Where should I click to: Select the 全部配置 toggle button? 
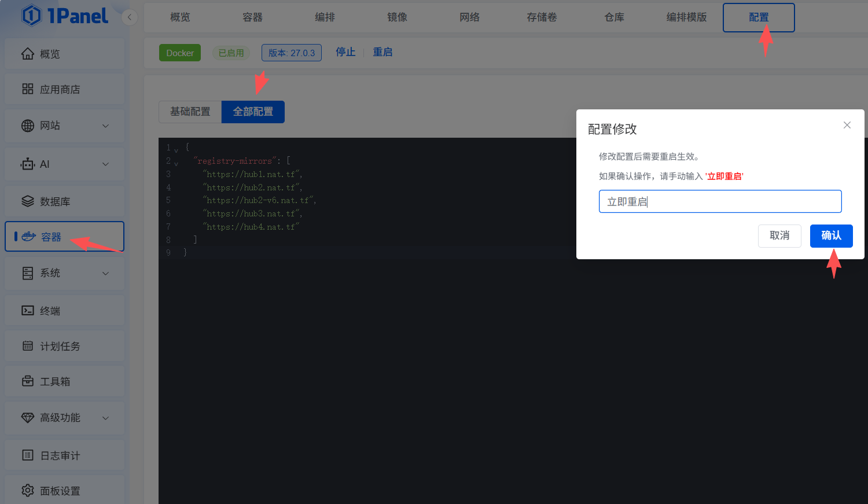pos(253,112)
